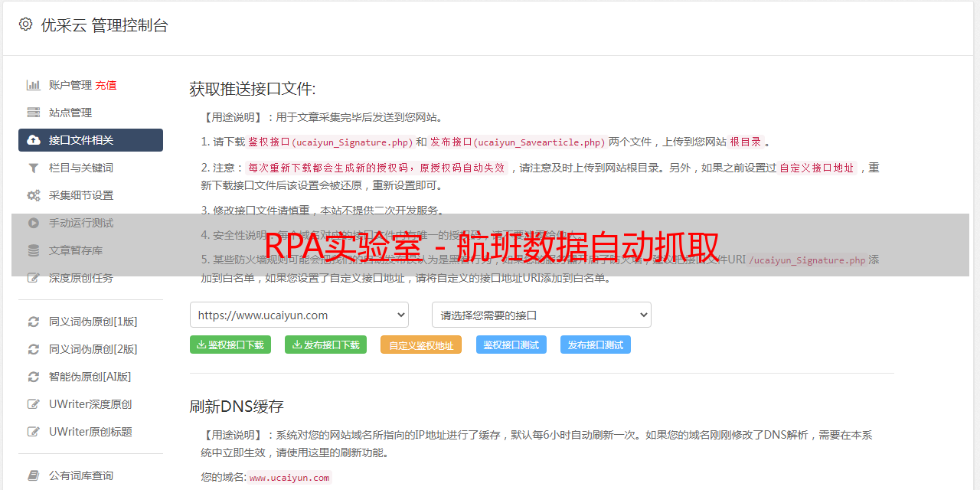Click the funnel icon for 栏目与关键词
Screen dimensions: 980x490
click(34, 168)
